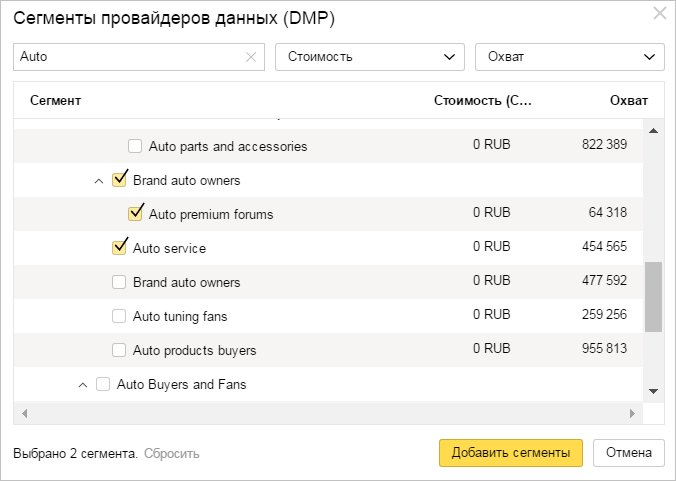Viewport: 676px width, 481px height.
Task: Collapse the Auto Buyers and Fans group
Action: [x=82, y=385]
